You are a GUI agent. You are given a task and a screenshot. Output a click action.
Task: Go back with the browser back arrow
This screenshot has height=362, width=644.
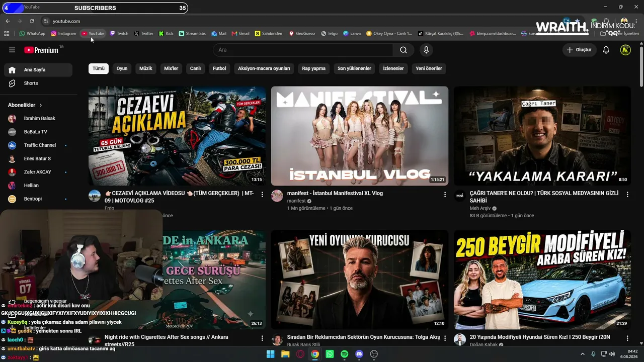[x=8, y=21]
